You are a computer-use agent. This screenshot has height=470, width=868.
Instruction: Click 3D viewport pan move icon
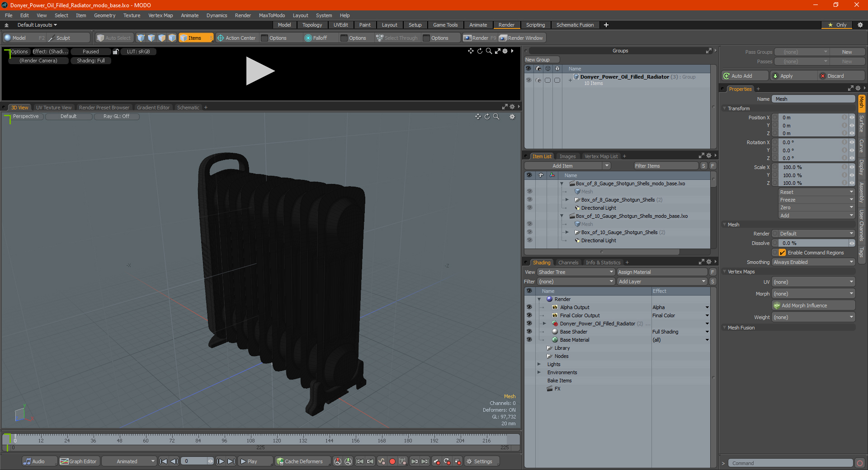click(x=478, y=117)
